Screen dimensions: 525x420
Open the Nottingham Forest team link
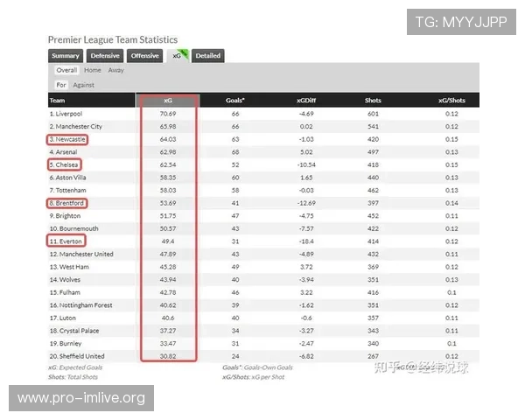coord(81,305)
